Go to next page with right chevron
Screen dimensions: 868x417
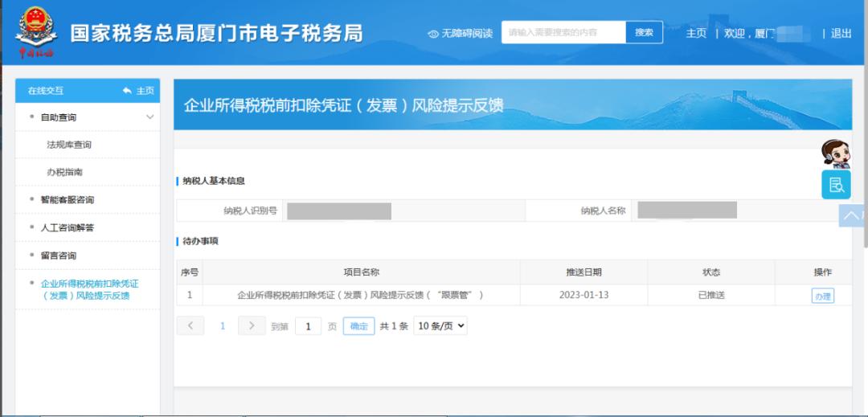[x=252, y=325]
